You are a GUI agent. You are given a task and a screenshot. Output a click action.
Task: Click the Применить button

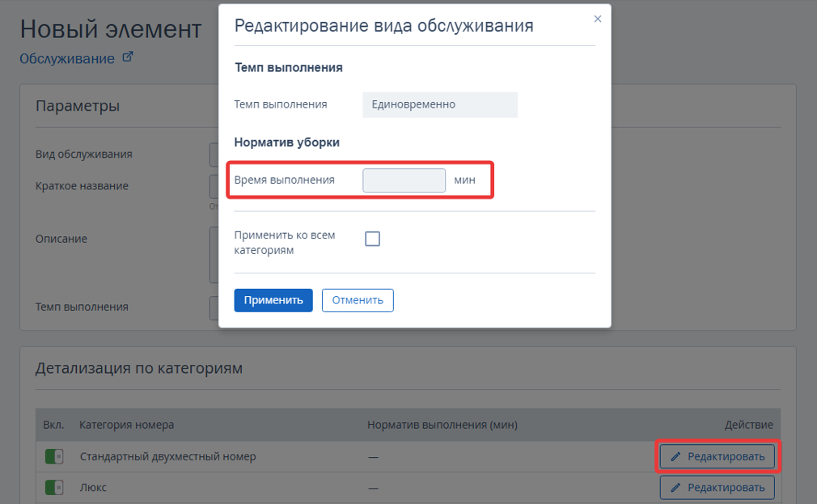coord(273,300)
